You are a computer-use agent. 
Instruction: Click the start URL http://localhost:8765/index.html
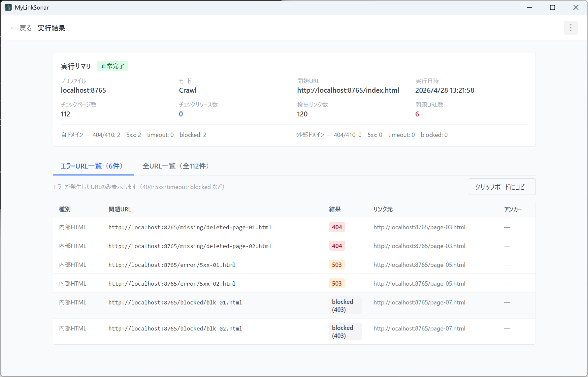tap(348, 90)
